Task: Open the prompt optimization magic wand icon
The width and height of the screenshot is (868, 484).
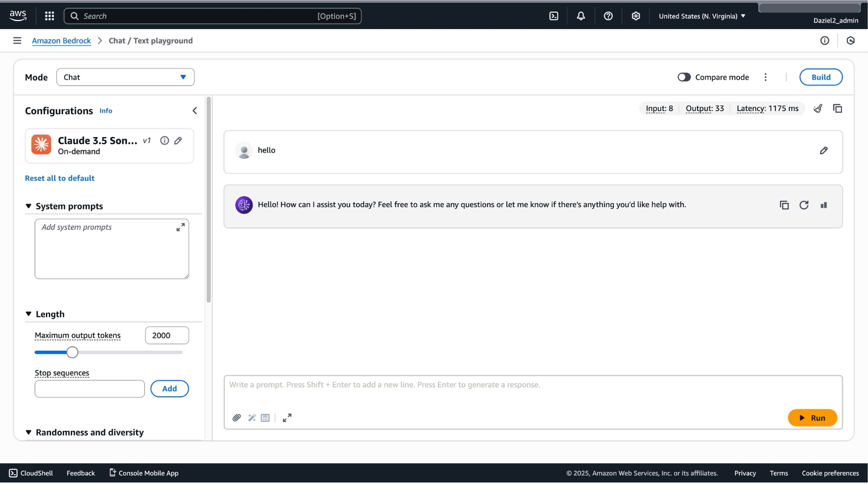Action: coord(252,418)
